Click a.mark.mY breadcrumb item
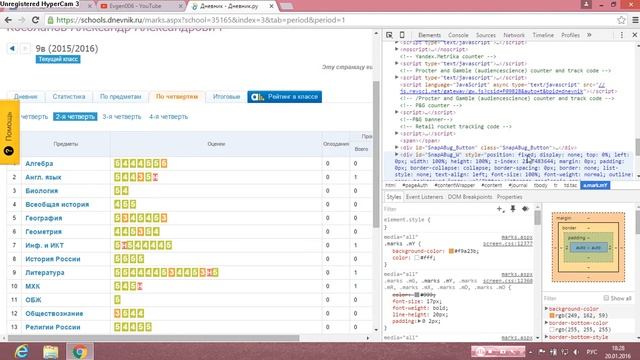Viewport: 640px width, 360px height. pos(595,185)
